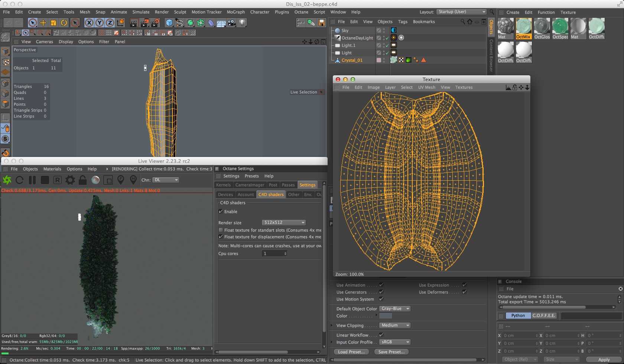Viewport: 624px width, 364px height.
Task: Add a cube primitive from toolbar
Action: [x=169, y=23]
